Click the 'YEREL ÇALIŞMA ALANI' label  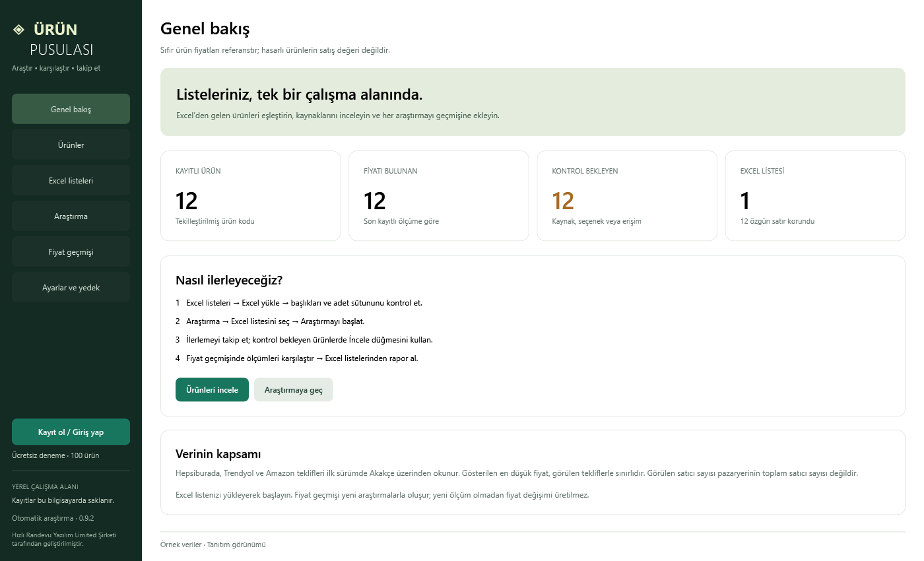45,486
